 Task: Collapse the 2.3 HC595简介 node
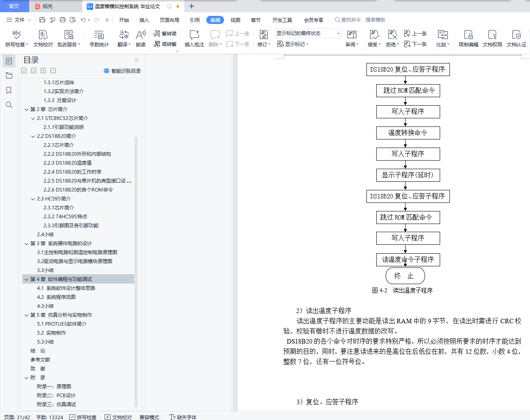[x=33, y=199]
